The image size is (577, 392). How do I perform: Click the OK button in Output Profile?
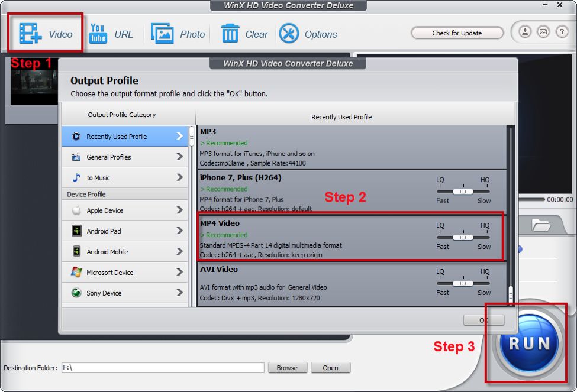pos(483,320)
